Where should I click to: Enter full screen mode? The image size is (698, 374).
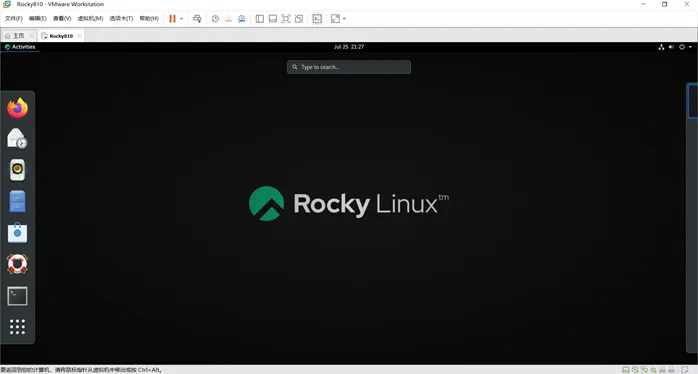[286, 19]
